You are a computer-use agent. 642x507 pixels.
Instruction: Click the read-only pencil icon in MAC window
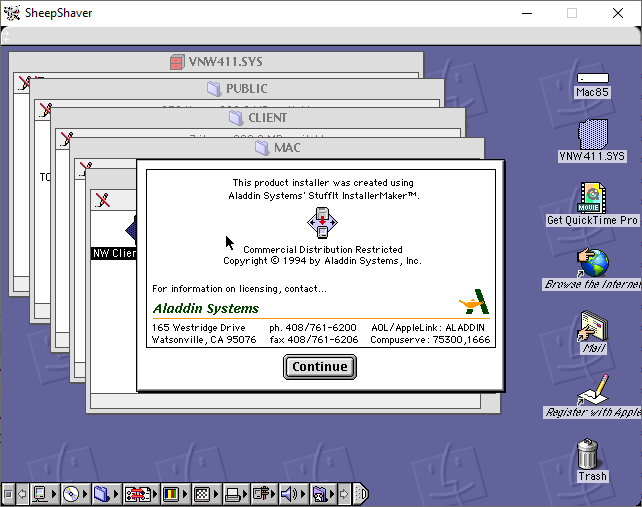coord(85,168)
